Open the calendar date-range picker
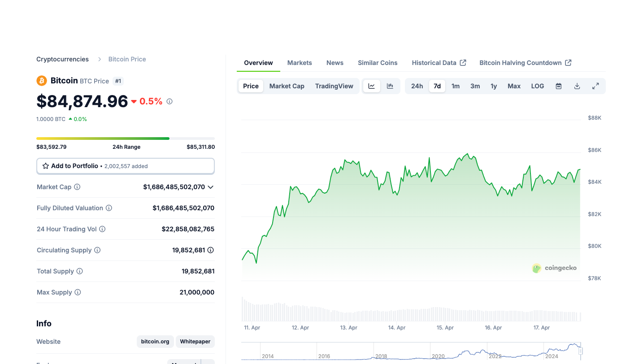The width and height of the screenshot is (643, 364). pyautogui.click(x=558, y=86)
